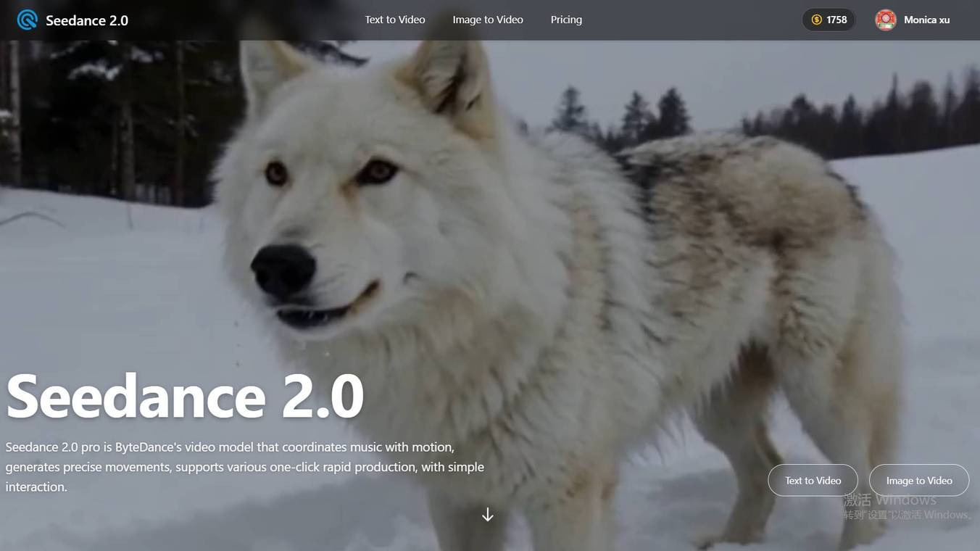Viewport: 980px width, 551px height.
Task: Select the Monica xu username text
Action: (926, 20)
